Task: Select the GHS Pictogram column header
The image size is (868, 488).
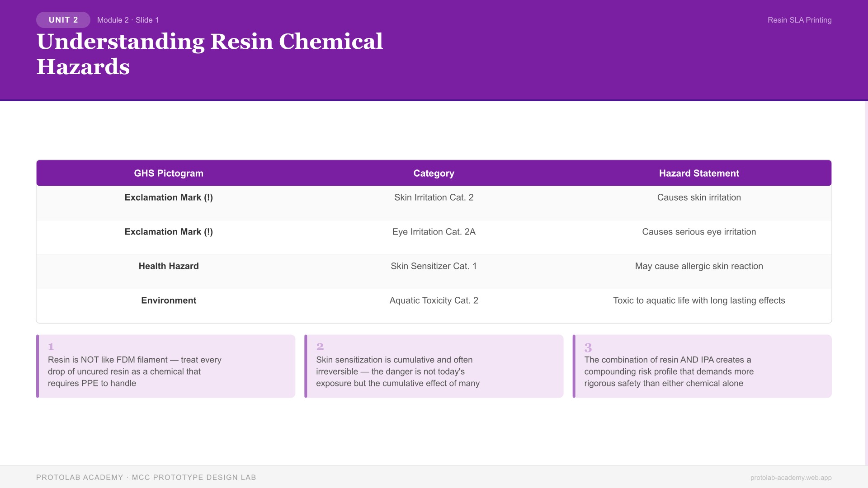Action: (x=168, y=173)
